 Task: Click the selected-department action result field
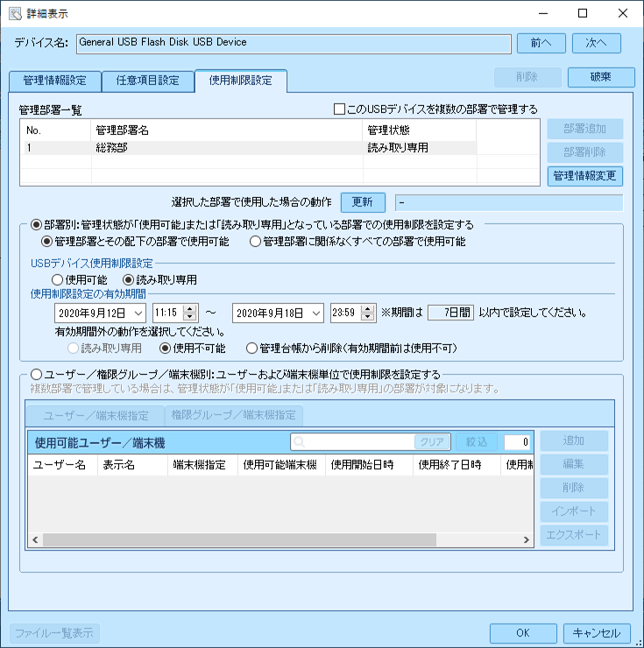[509, 203]
